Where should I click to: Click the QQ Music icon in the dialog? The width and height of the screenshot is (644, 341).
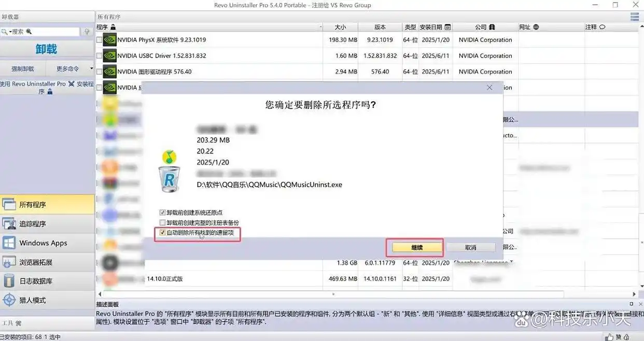170,157
